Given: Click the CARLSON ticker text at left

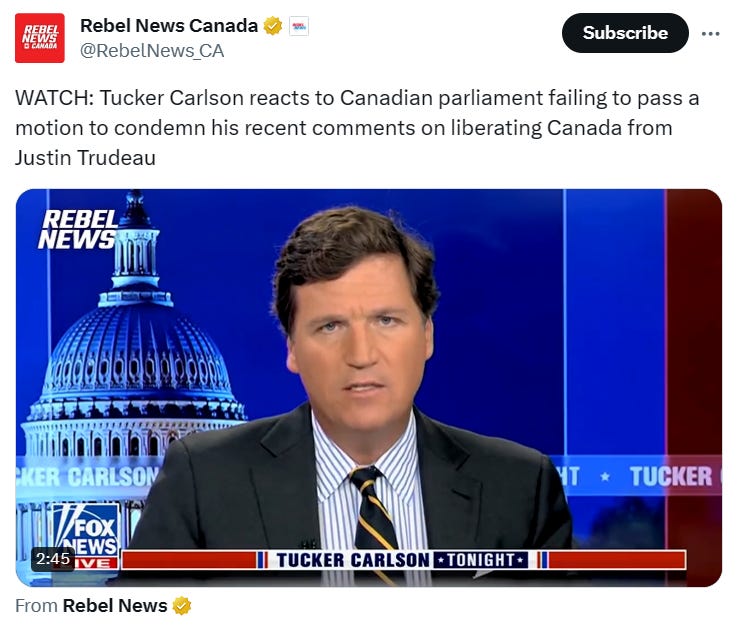Looking at the screenshot, I should tap(113, 477).
